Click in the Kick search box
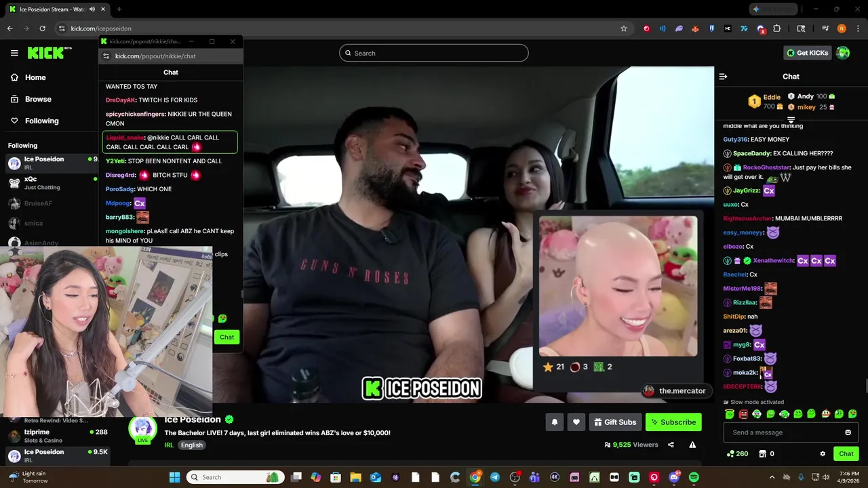 click(434, 53)
